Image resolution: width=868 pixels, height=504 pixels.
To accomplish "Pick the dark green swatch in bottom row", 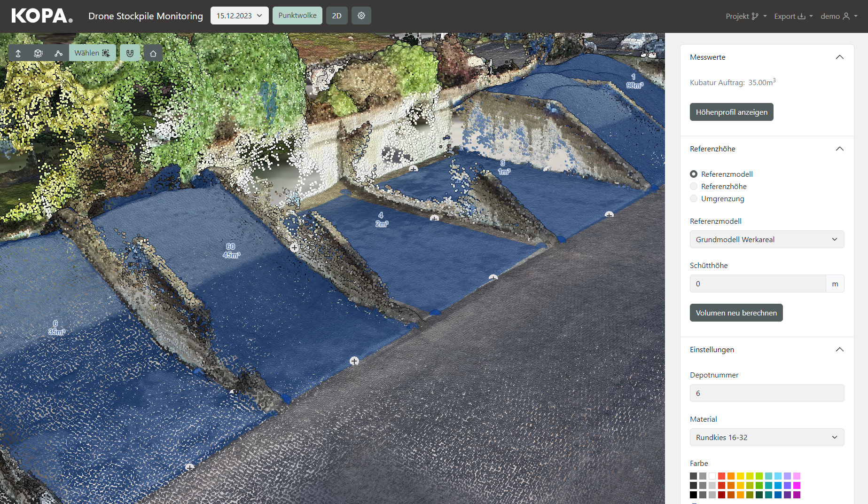I will [x=759, y=495].
